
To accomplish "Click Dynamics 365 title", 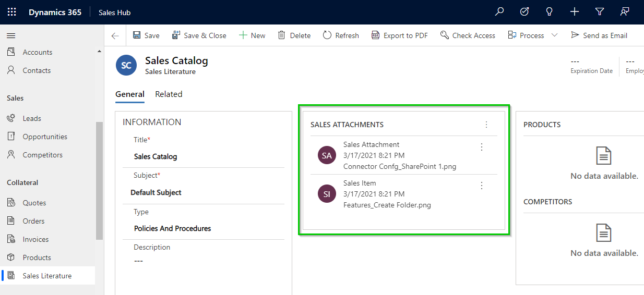I will (55, 12).
